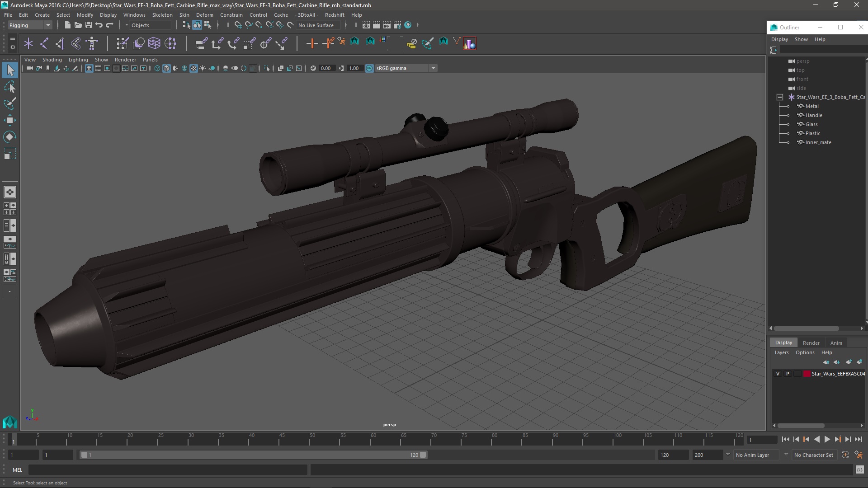This screenshot has height=488, width=868.
Task: Create new layer icon in layer editor
Action: [x=849, y=362]
